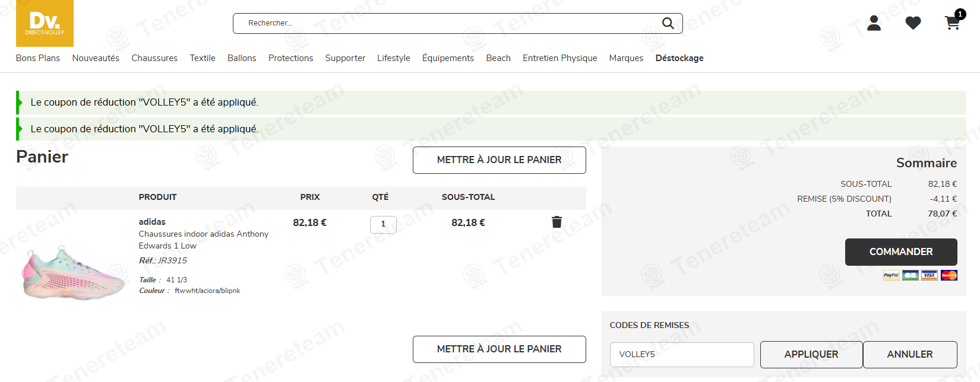
Task: Open the Déstockage menu
Action: pyautogui.click(x=679, y=58)
